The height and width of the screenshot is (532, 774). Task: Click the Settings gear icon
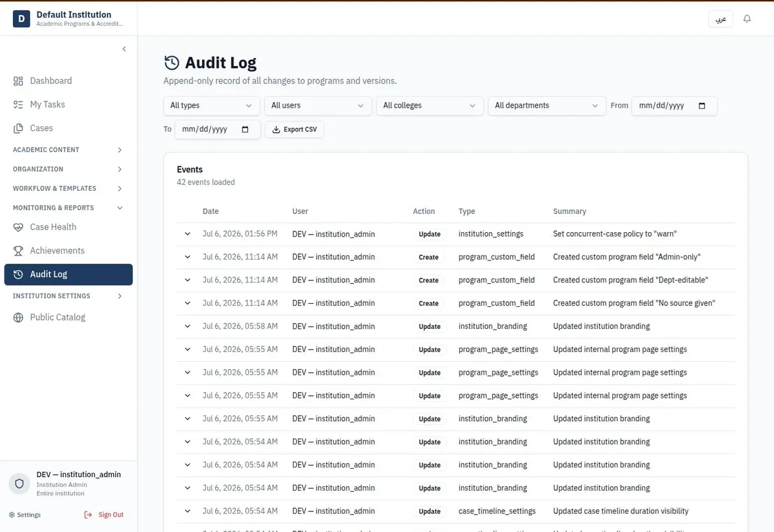click(x=12, y=515)
